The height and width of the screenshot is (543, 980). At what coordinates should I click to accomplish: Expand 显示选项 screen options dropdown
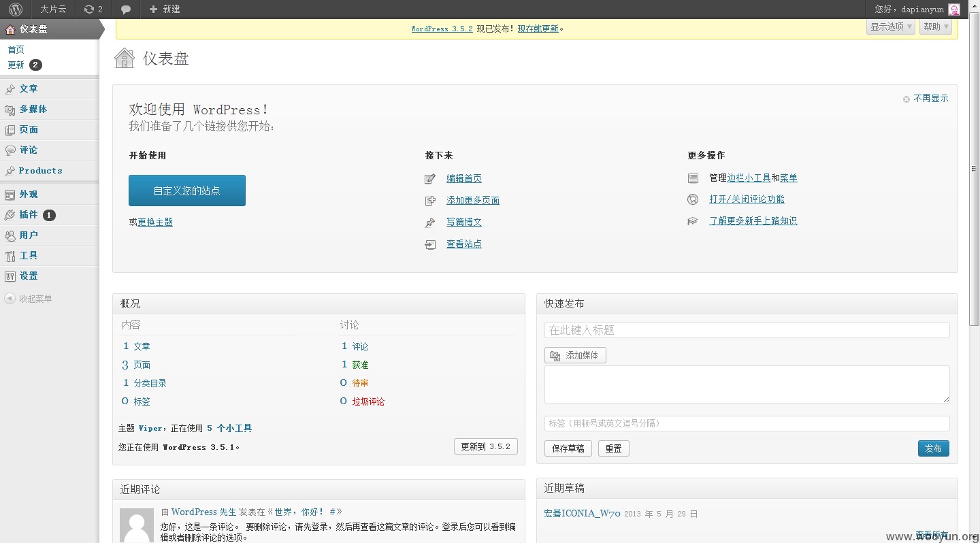(891, 27)
